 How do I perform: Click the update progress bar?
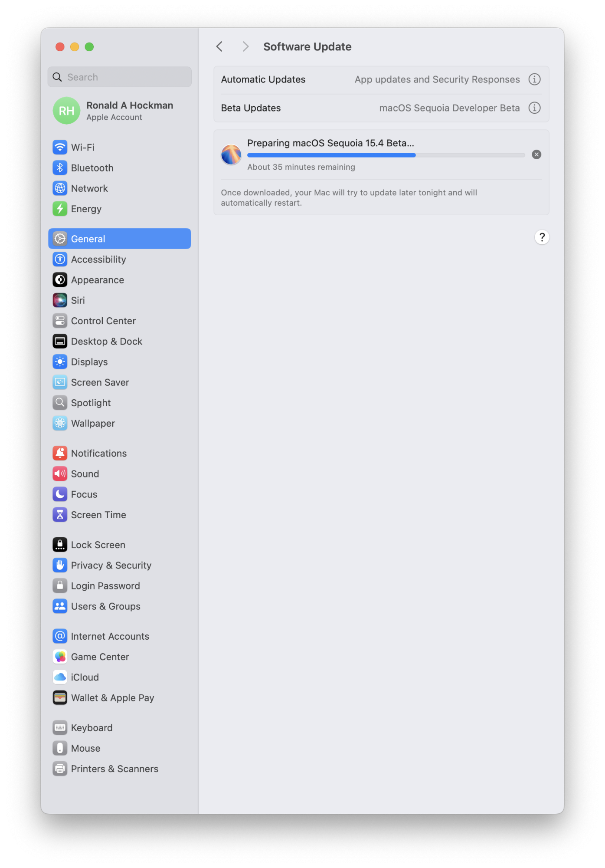point(386,155)
